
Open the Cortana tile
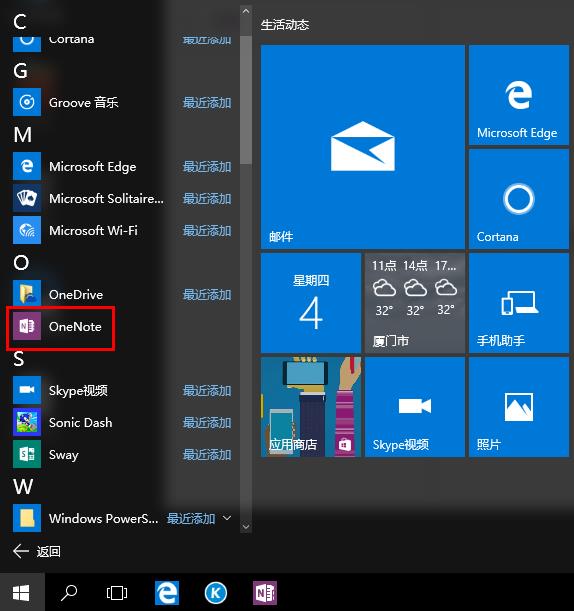coord(519,199)
